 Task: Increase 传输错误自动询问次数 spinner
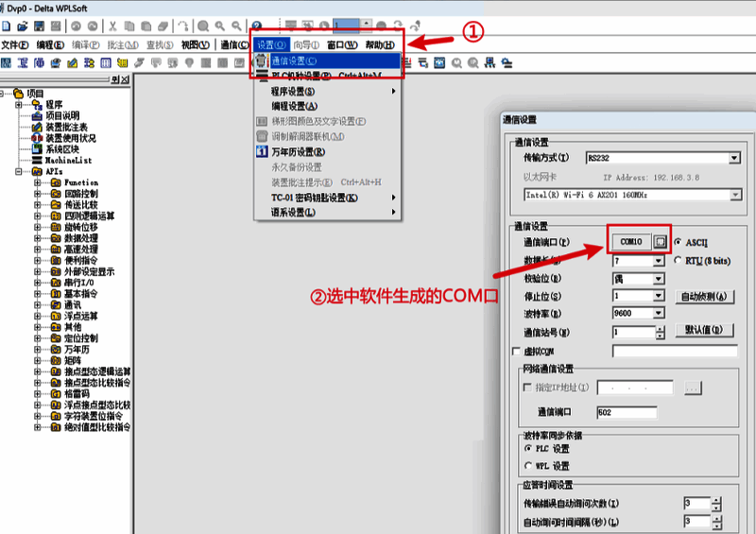(716, 500)
